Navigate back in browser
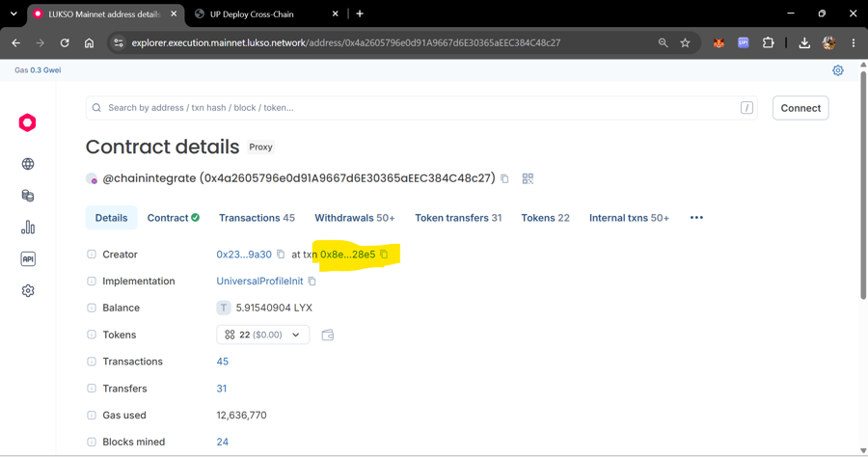 coord(16,42)
